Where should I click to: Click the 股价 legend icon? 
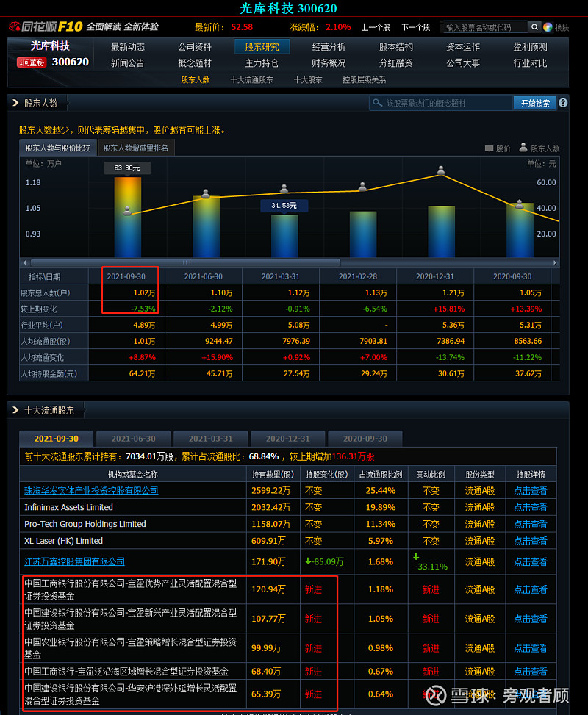[489, 148]
